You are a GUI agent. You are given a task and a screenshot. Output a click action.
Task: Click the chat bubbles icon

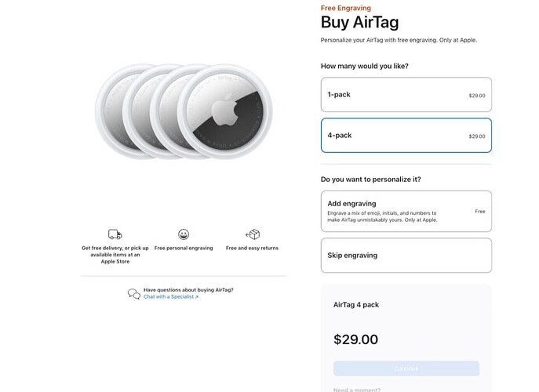pyautogui.click(x=133, y=294)
